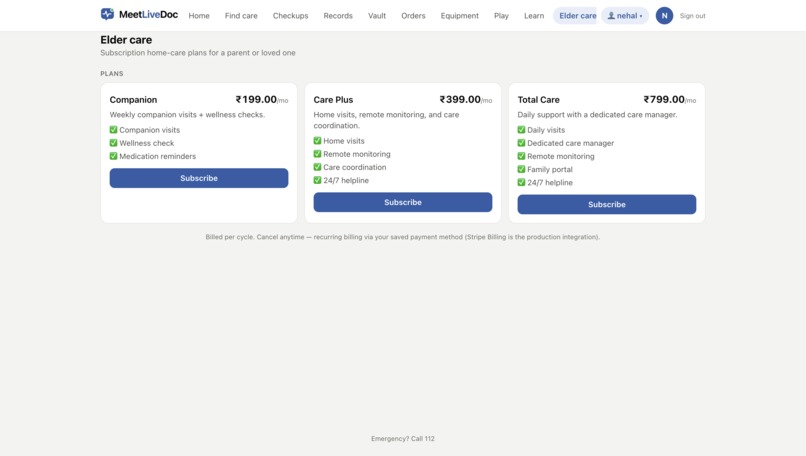The width and height of the screenshot is (806, 456).
Task: Open the Equipment page
Action: pos(460,16)
